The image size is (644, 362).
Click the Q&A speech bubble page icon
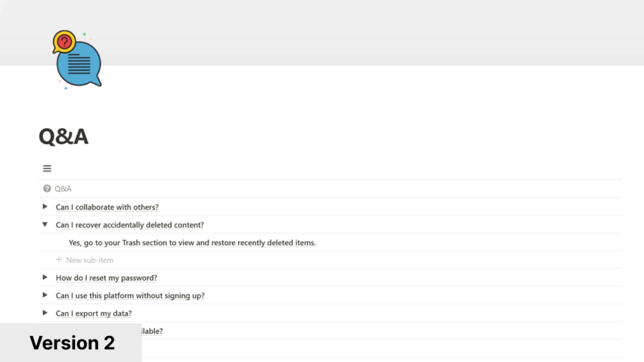77,60
